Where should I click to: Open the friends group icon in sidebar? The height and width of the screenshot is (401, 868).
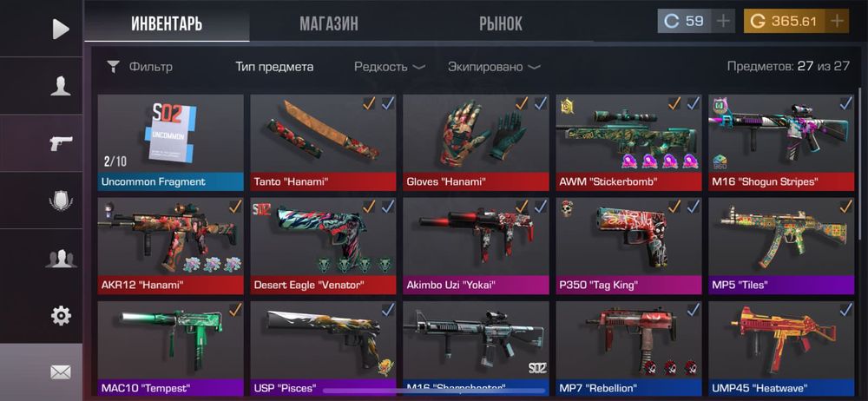(61, 258)
